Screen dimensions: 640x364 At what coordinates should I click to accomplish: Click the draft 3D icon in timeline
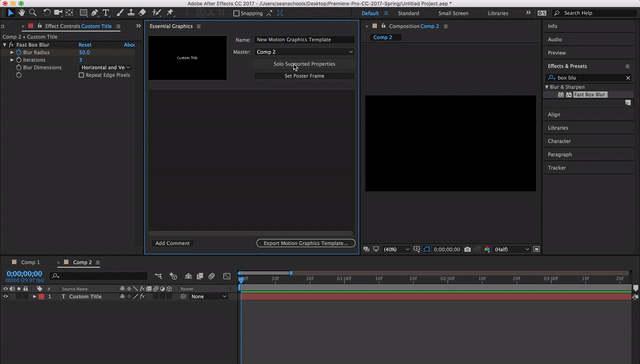173,276
